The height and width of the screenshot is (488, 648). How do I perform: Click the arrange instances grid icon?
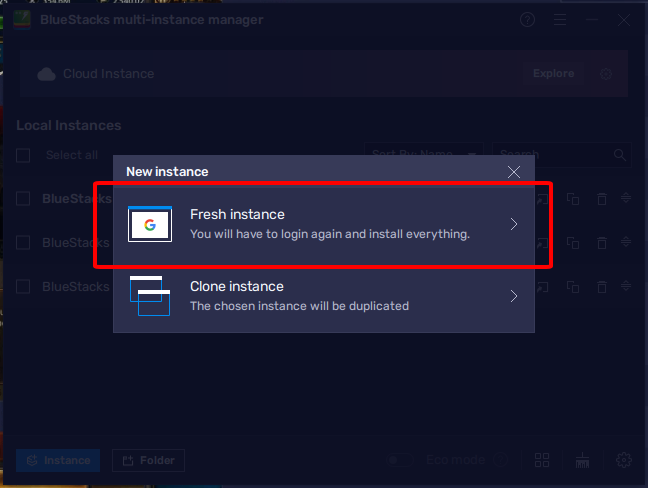[x=542, y=460]
